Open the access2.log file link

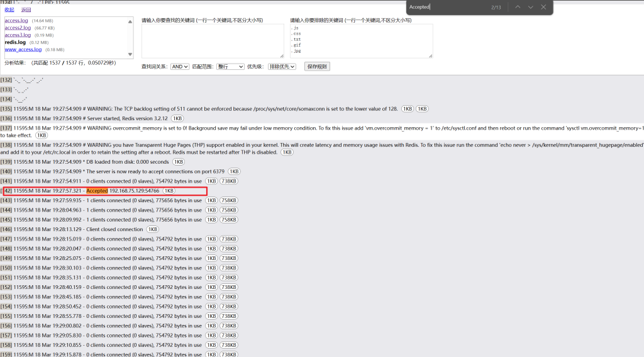18,28
